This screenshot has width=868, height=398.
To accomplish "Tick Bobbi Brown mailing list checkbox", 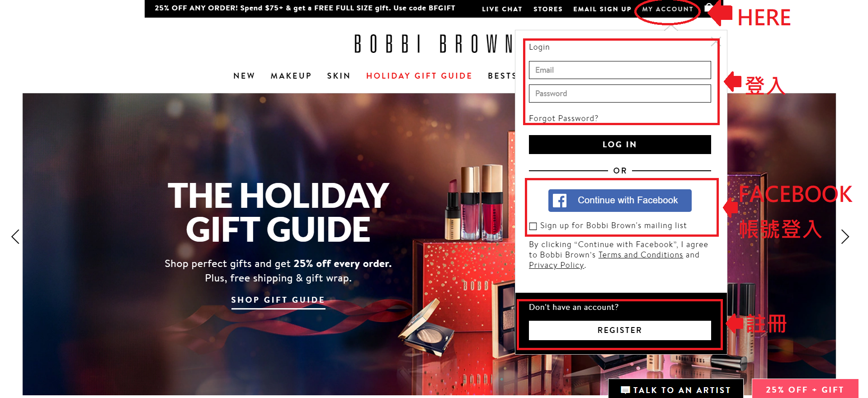I will 533,226.
